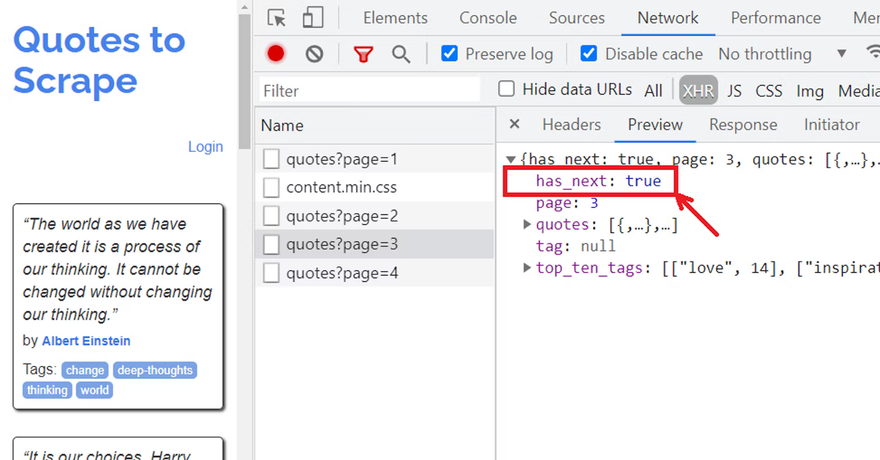Screen dimensions: 880x460
Task: Toggle the device toolbar icon
Action: (x=313, y=18)
